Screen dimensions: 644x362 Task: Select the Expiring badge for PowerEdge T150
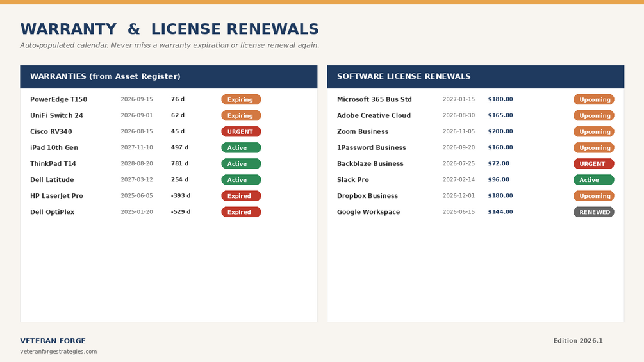241,99
